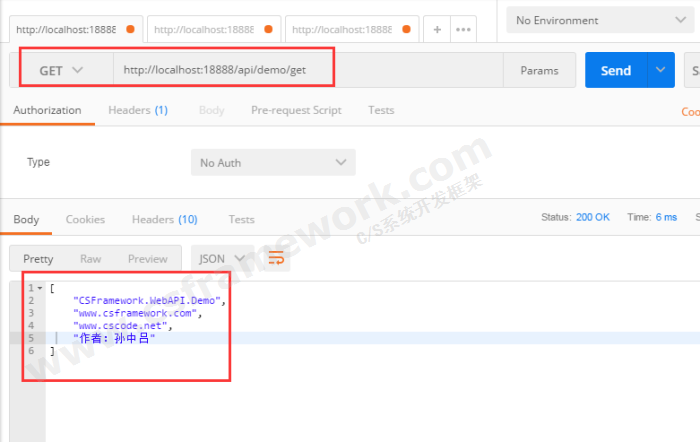Open response Cookies tab
Screen dimensions: 700x442
tap(85, 219)
